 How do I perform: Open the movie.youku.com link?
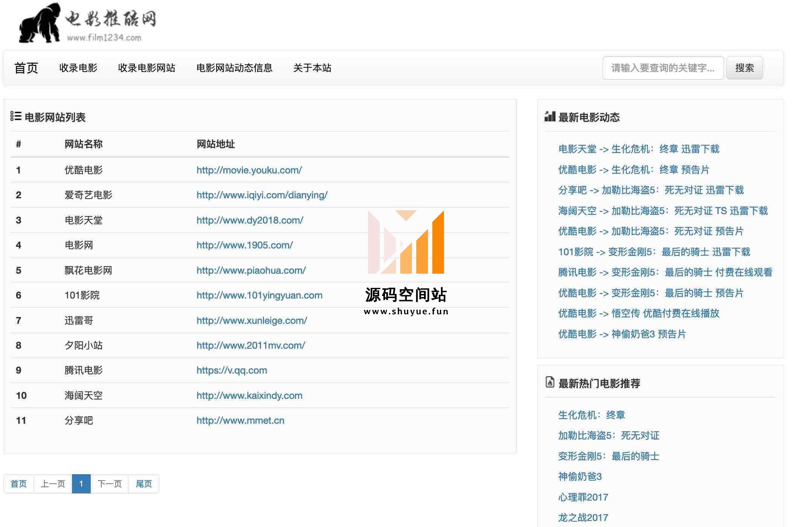coord(249,170)
